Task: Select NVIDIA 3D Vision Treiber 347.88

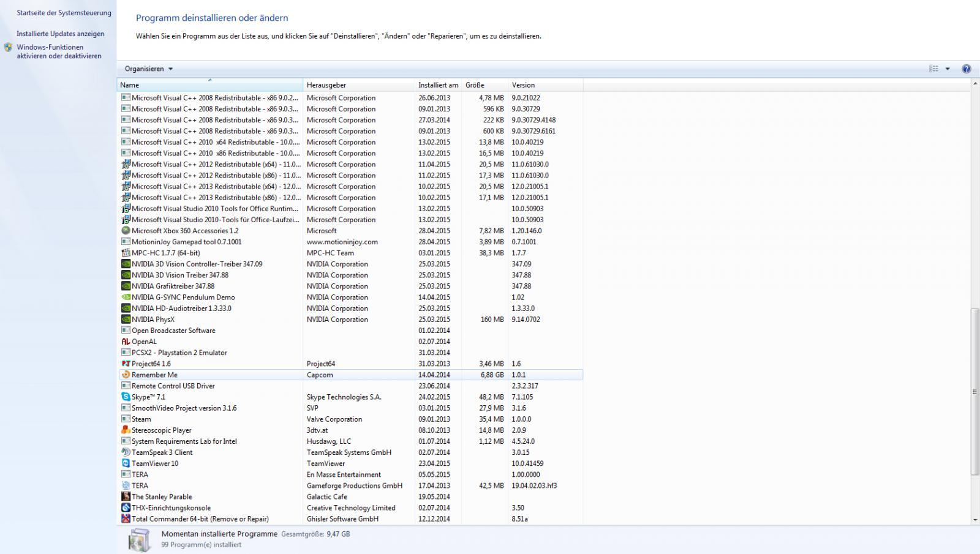Action: click(x=350, y=275)
